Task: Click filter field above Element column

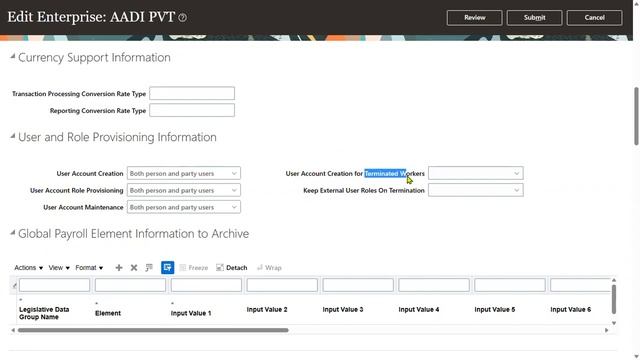Action: click(130, 285)
